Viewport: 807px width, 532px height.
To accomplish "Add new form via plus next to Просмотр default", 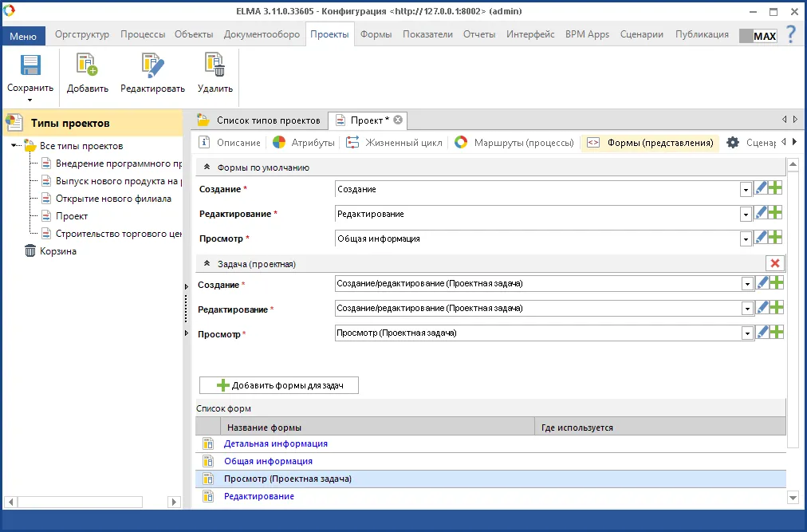I will point(775,238).
